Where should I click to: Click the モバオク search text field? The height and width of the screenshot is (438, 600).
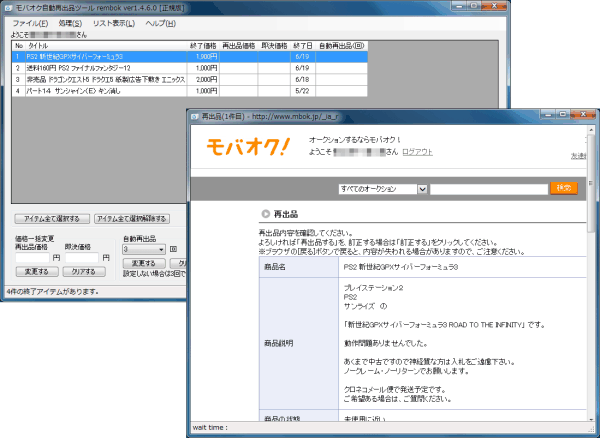coord(489,189)
